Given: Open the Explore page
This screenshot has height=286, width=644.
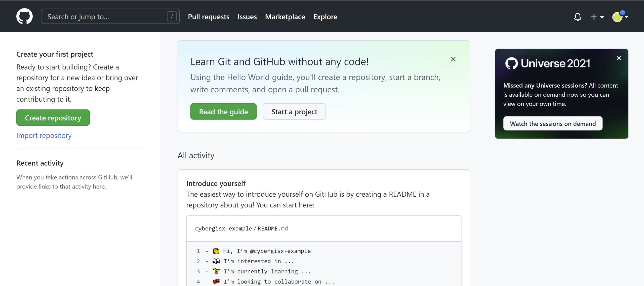Looking at the screenshot, I should [x=325, y=17].
